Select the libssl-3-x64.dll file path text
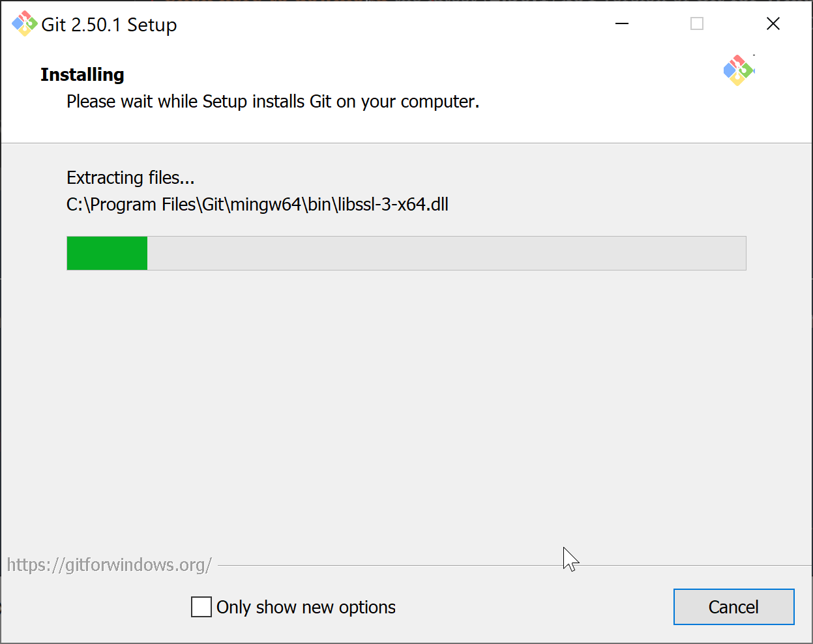 click(258, 205)
